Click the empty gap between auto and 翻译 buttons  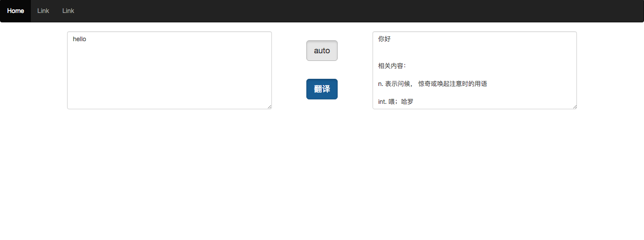[x=322, y=70]
